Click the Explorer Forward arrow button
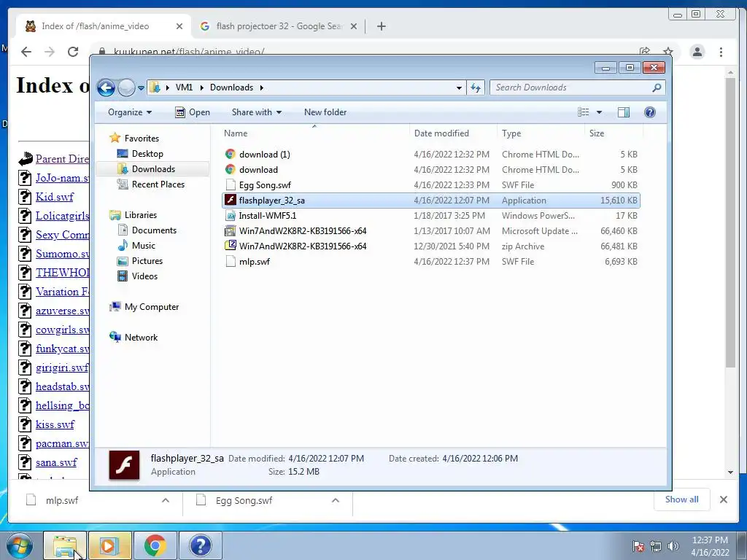 (126, 87)
